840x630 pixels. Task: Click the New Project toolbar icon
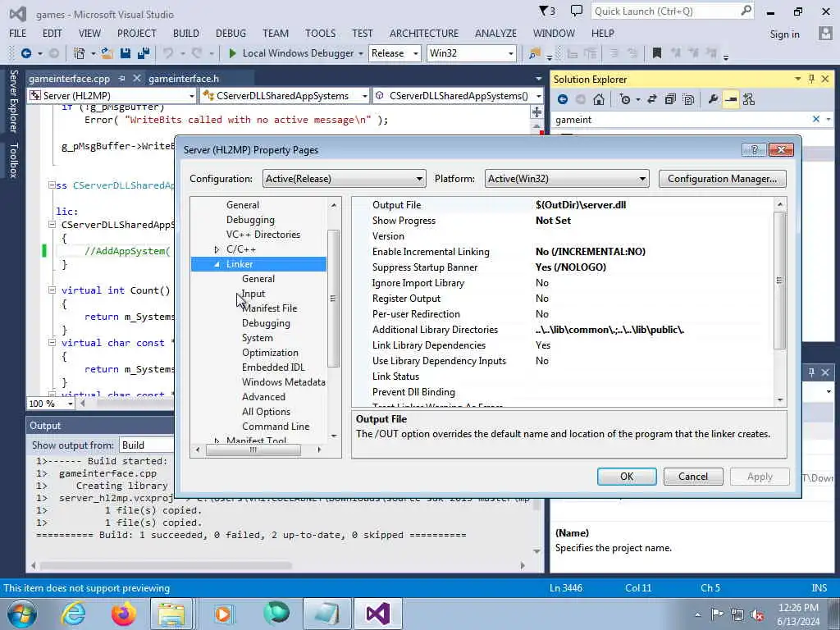tap(80, 53)
